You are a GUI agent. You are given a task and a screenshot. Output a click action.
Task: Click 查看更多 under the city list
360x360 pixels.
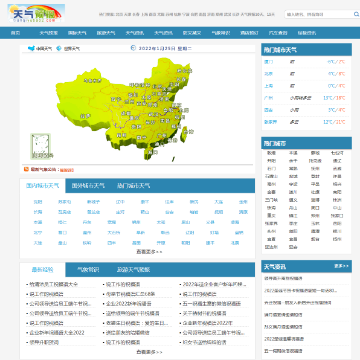(149, 252)
